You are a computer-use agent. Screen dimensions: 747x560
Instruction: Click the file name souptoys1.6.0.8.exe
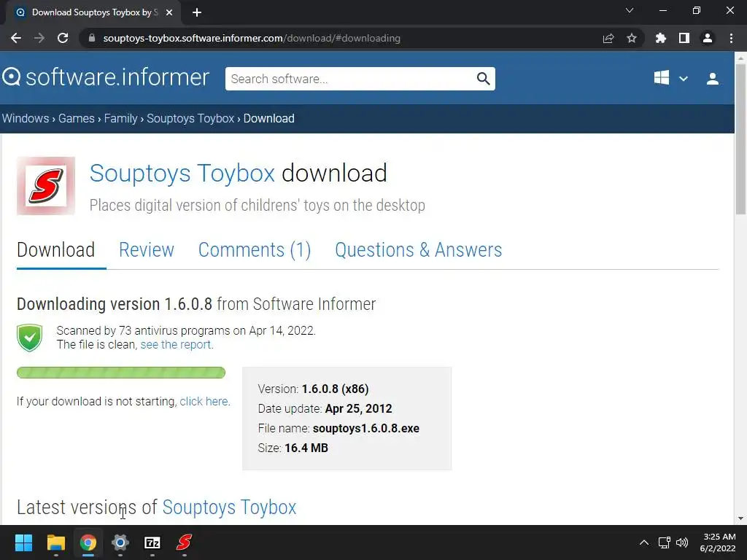(366, 428)
